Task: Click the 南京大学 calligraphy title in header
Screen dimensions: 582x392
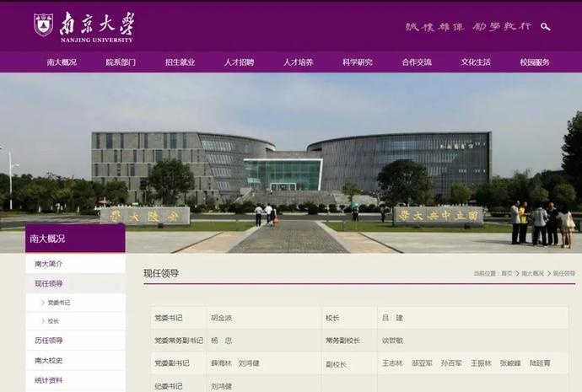Action: (x=97, y=24)
